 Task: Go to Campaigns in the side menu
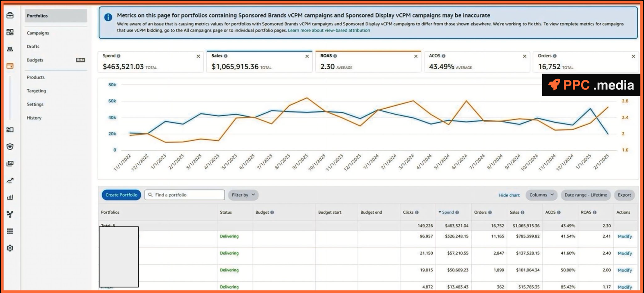point(38,33)
